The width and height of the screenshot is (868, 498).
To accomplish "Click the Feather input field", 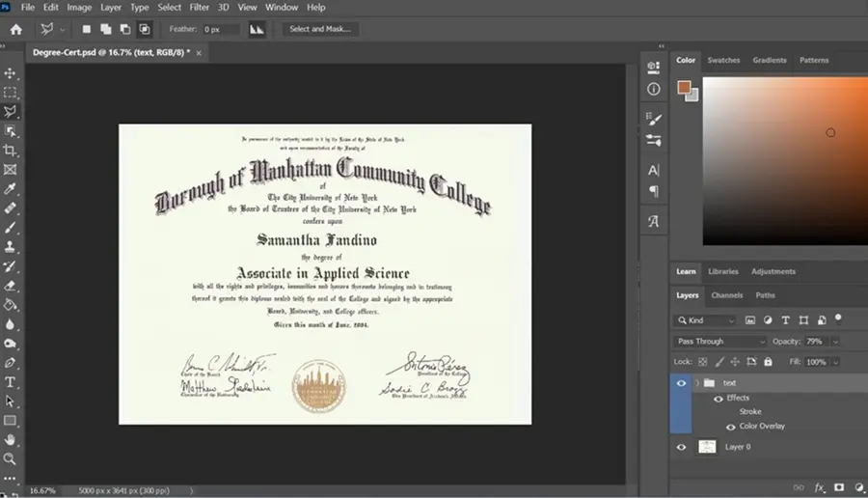I will (x=220, y=29).
